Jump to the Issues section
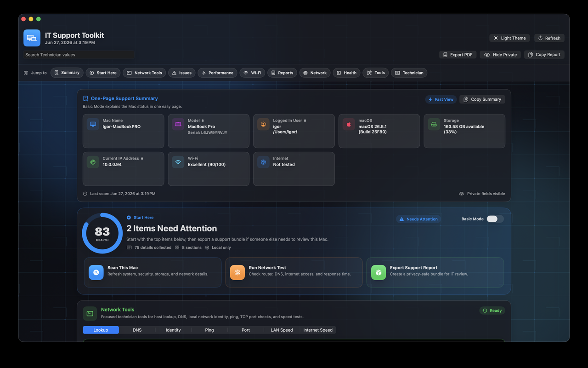This screenshot has width=588, height=368. coord(182,73)
